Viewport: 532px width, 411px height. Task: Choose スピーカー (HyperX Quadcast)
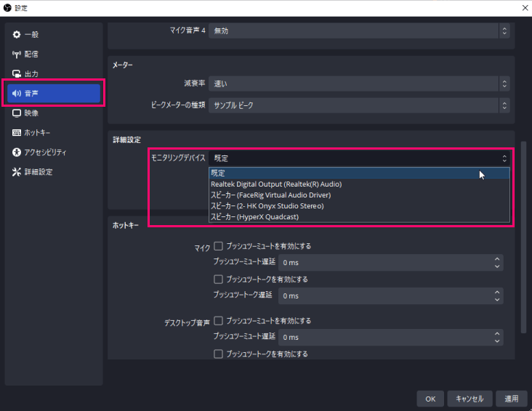point(359,216)
